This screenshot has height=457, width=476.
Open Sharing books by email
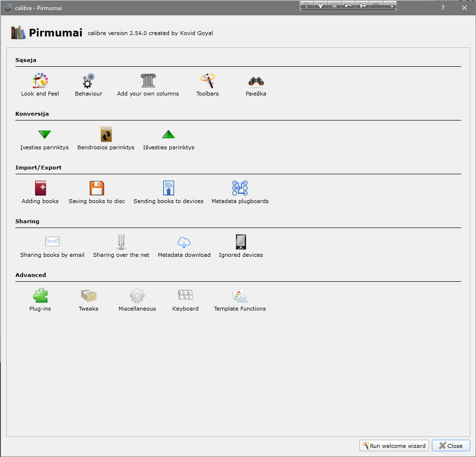(x=52, y=246)
